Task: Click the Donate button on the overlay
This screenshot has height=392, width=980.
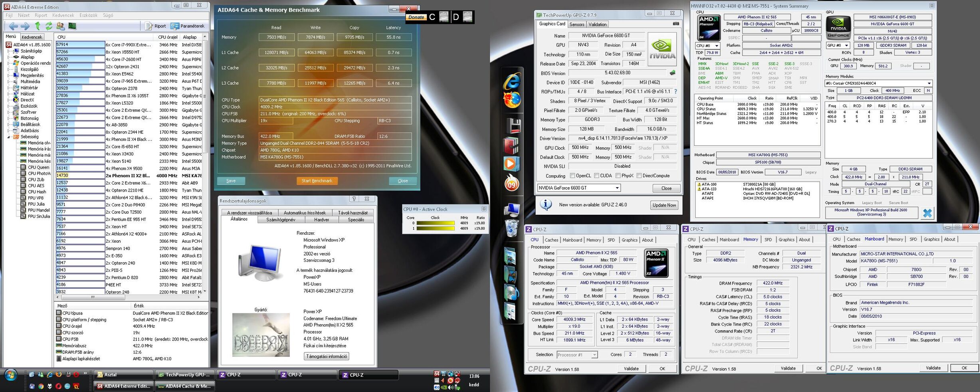Action: 416,17
